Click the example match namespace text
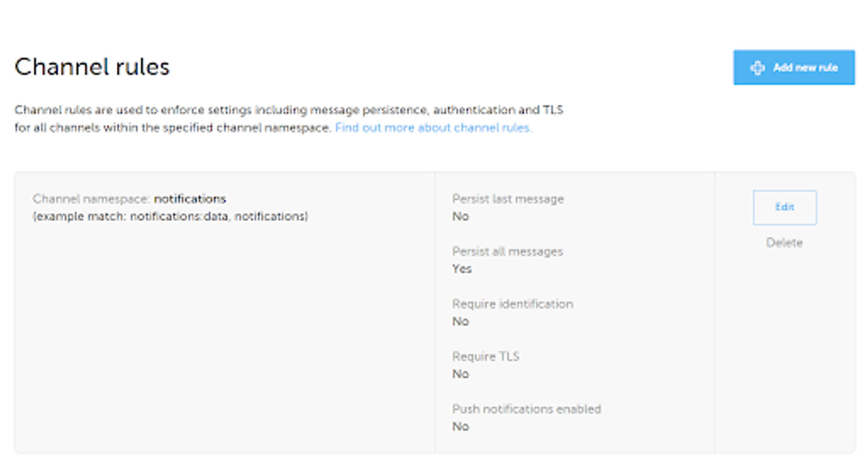Viewport: 868px width, 461px height. coord(170,216)
